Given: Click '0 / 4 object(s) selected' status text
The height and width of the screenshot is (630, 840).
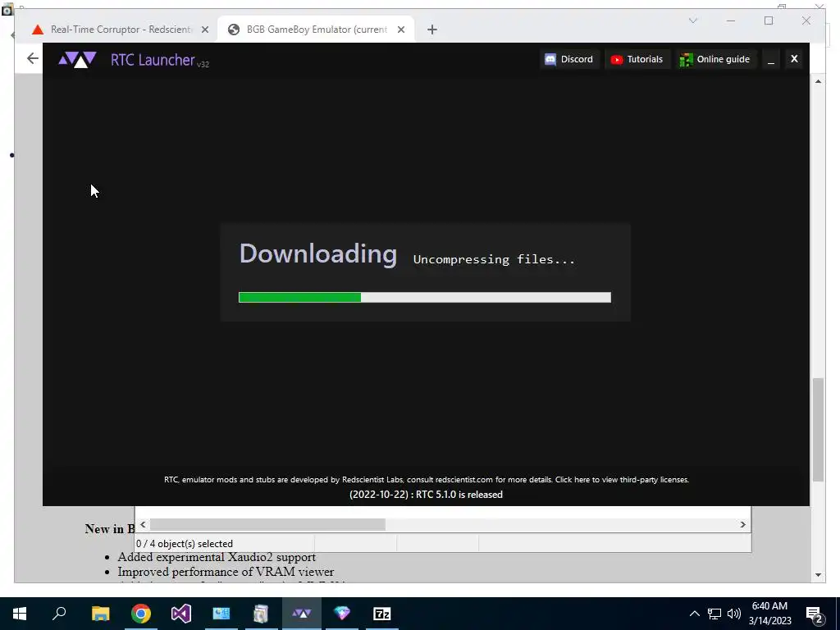Looking at the screenshot, I should pyautogui.click(x=185, y=544).
